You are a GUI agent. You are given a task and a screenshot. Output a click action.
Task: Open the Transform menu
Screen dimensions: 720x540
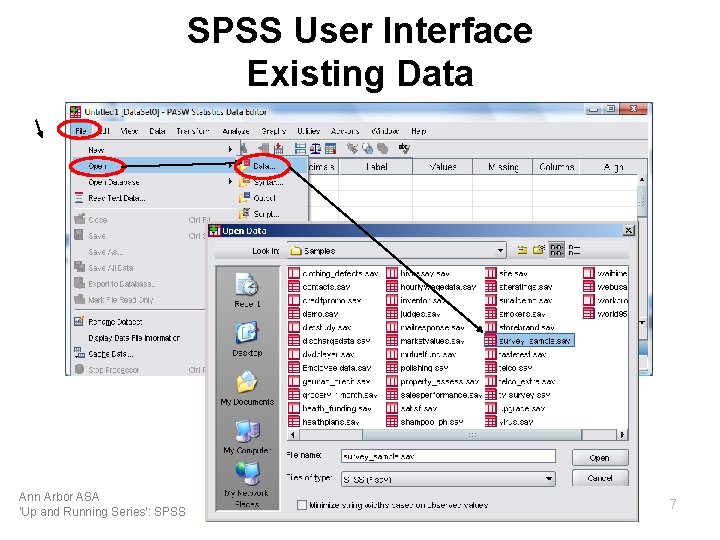click(193, 131)
